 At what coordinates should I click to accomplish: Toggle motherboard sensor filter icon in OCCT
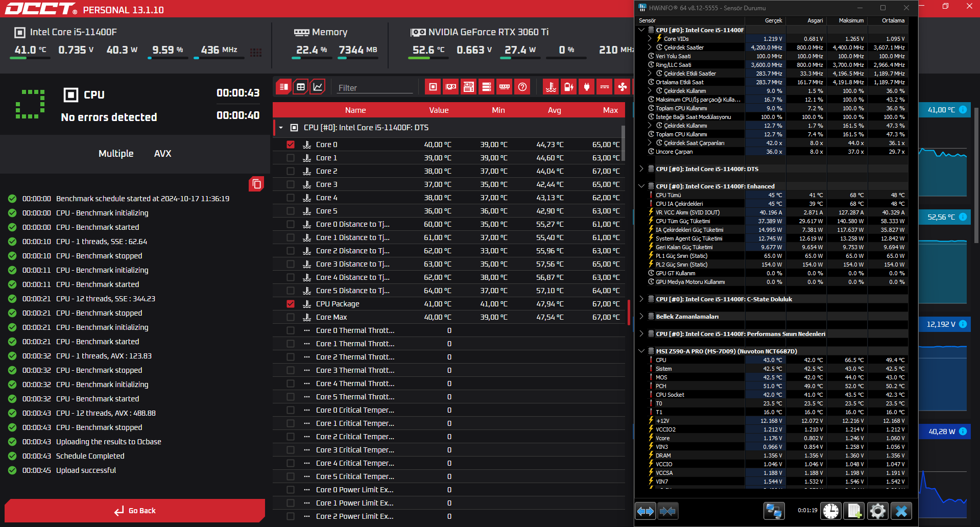(x=469, y=87)
